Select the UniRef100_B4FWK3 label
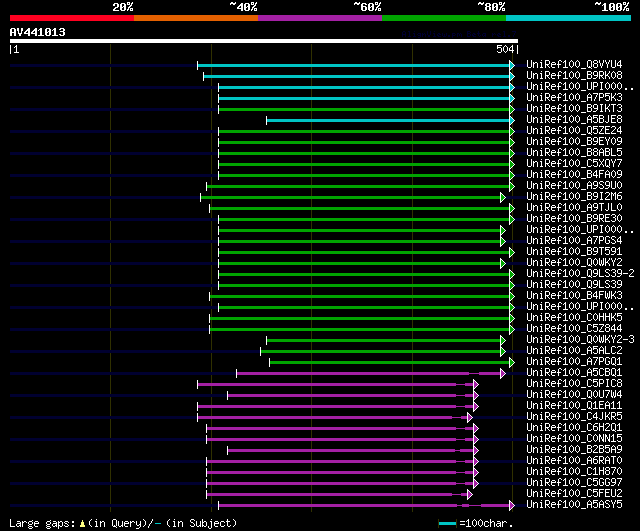Image resolution: width=640 pixels, height=531 pixels. [x=574, y=296]
